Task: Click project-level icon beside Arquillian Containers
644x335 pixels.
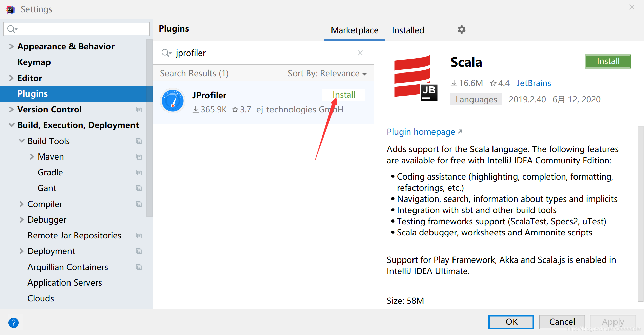Action: point(139,267)
